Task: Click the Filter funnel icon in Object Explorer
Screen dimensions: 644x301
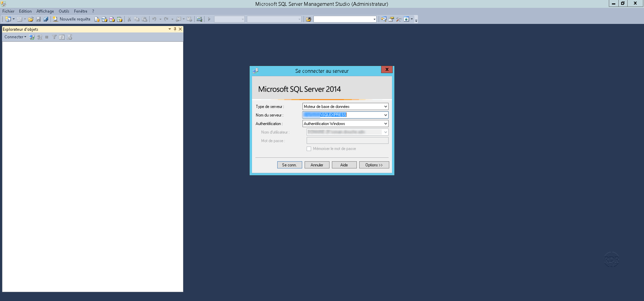Action: [54, 37]
